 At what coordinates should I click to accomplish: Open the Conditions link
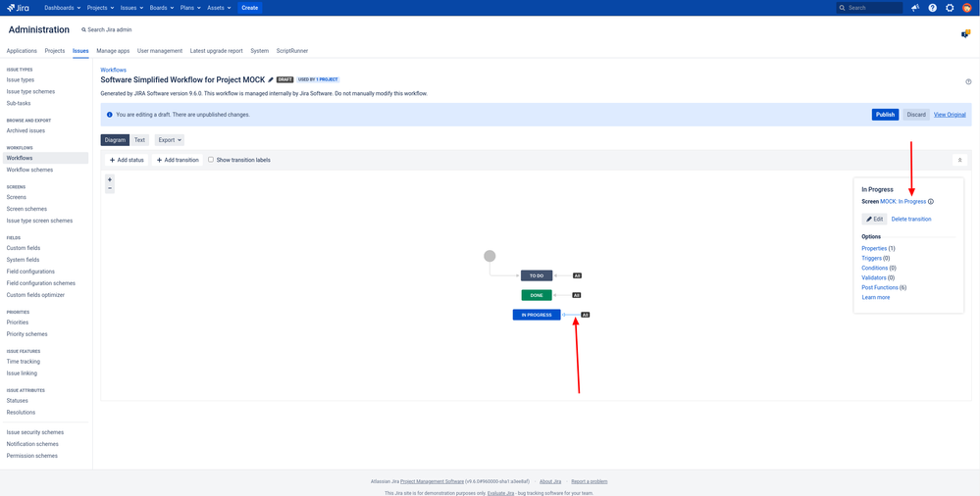tap(875, 268)
